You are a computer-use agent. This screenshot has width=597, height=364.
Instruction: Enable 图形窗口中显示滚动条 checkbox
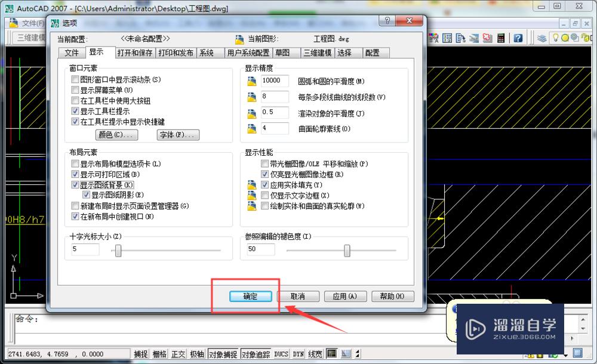click(75, 79)
